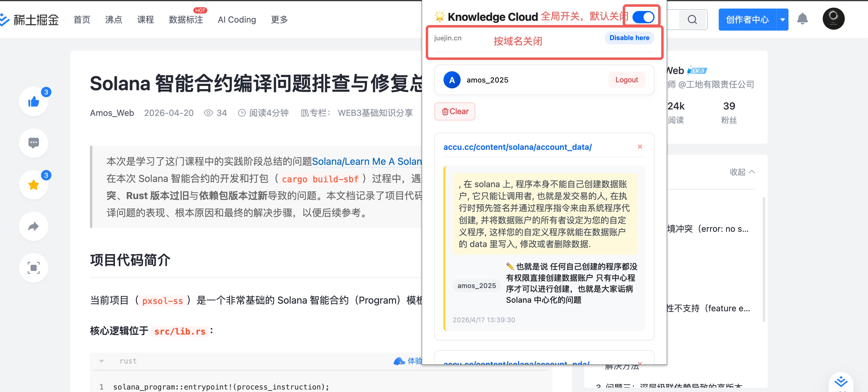This screenshot has height=392, width=868.
Task: Click the star favorite icon
Action: pyautogui.click(x=33, y=185)
